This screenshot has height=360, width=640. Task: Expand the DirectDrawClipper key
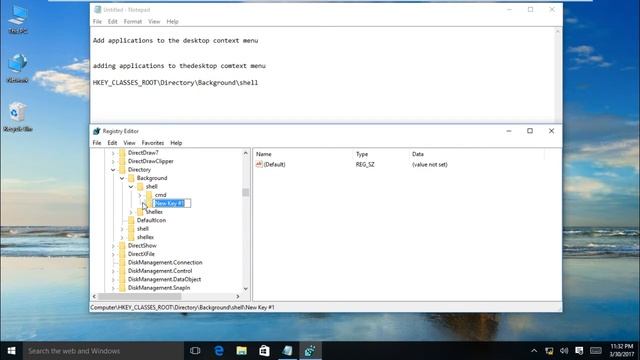pyautogui.click(x=113, y=162)
